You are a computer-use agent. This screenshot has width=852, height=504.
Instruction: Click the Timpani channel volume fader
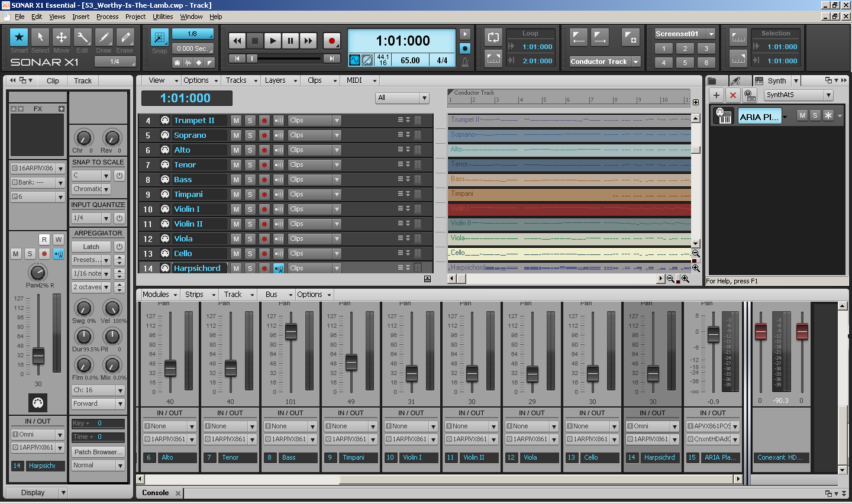pos(351,361)
